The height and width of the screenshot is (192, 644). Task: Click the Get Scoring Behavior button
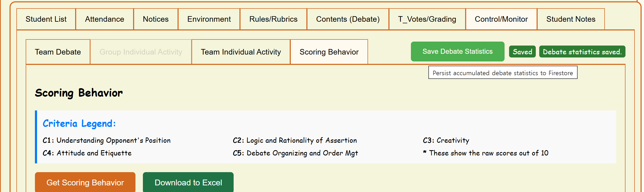point(85,182)
